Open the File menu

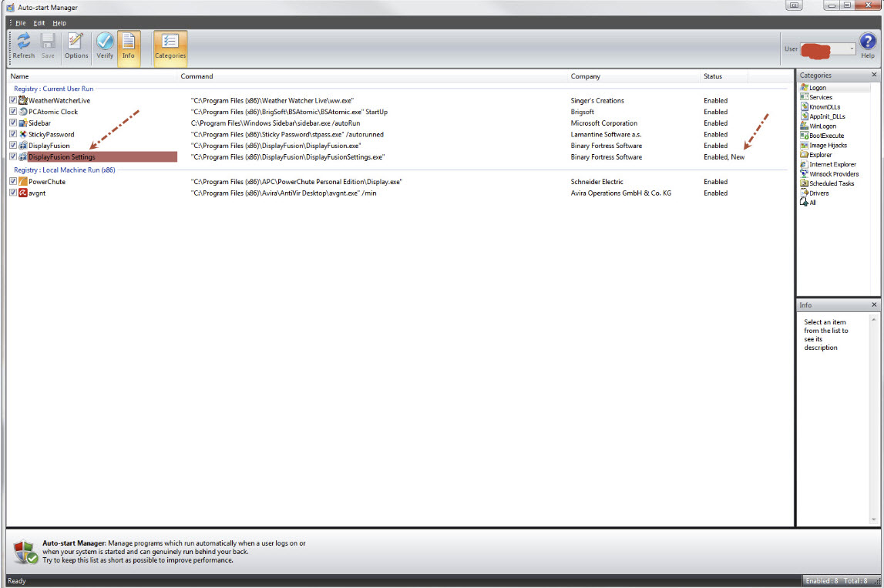coord(21,23)
